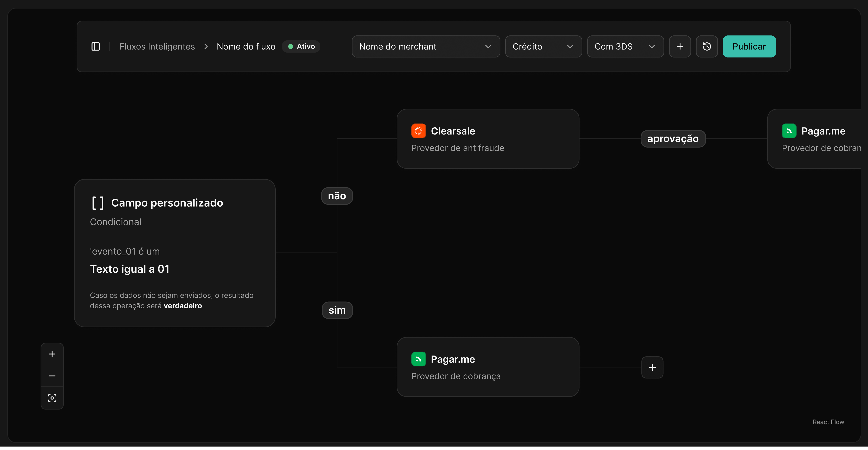
Task: Open the Nome do merchant dropdown
Action: 426,46
